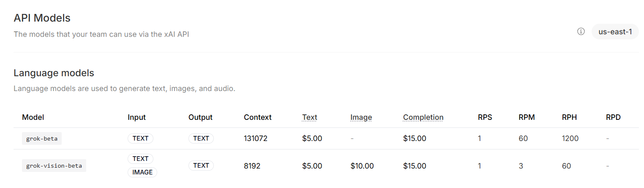
Task: Click the IMAGE input badge for grok-vision-beta
Action: click(142, 172)
